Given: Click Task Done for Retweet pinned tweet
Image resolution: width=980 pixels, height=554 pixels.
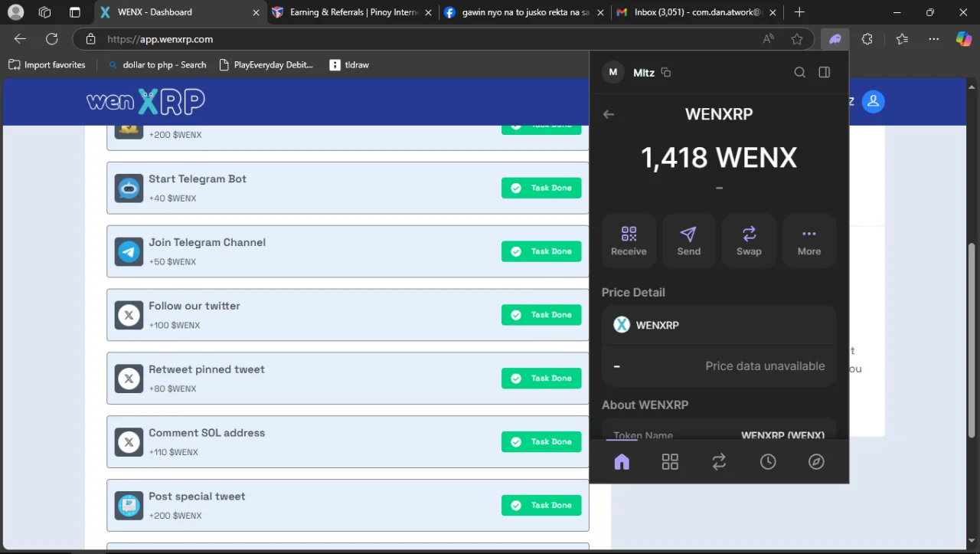Looking at the screenshot, I should click(x=541, y=379).
